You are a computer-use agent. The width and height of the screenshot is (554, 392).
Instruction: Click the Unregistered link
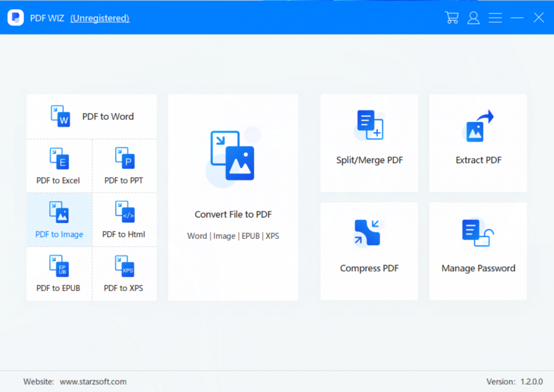[100, 18]
